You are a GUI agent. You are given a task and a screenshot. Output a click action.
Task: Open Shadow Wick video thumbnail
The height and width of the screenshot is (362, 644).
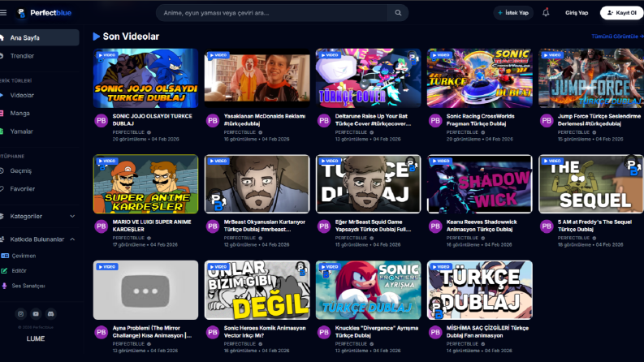click(480, 184)
